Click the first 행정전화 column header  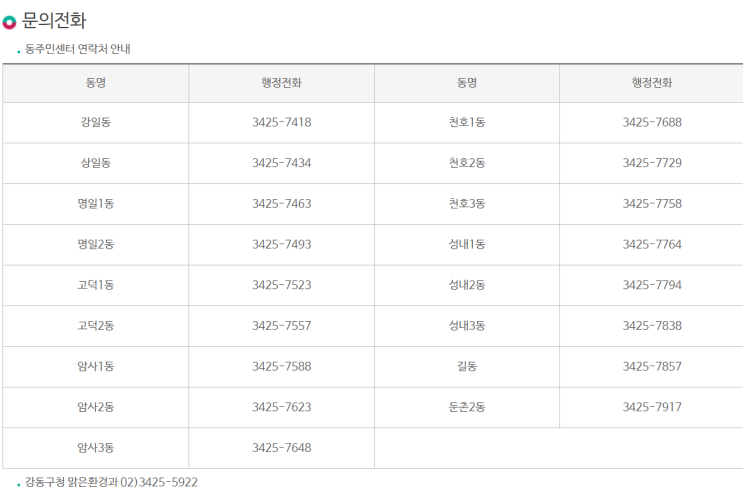pyautogui.click(x=281, y=83)
